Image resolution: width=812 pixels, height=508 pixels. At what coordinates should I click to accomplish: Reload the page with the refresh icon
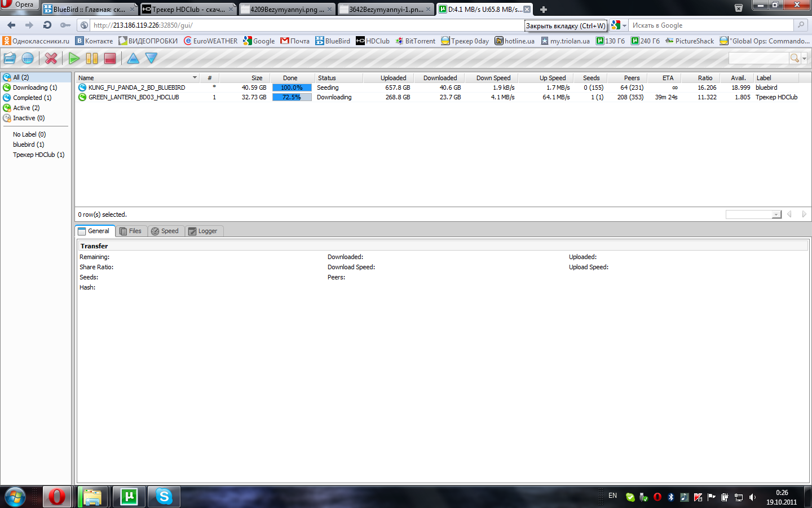pos(47,25)
